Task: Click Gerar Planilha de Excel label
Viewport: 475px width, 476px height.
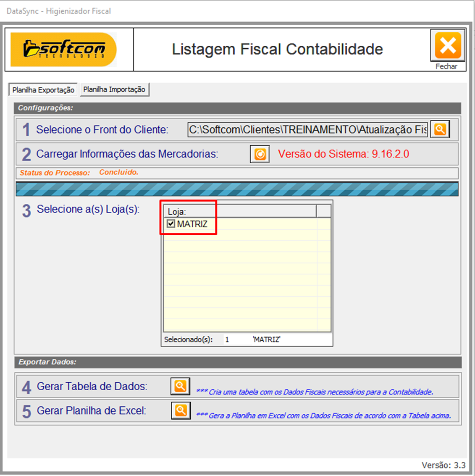Action: tap(92, 410)
